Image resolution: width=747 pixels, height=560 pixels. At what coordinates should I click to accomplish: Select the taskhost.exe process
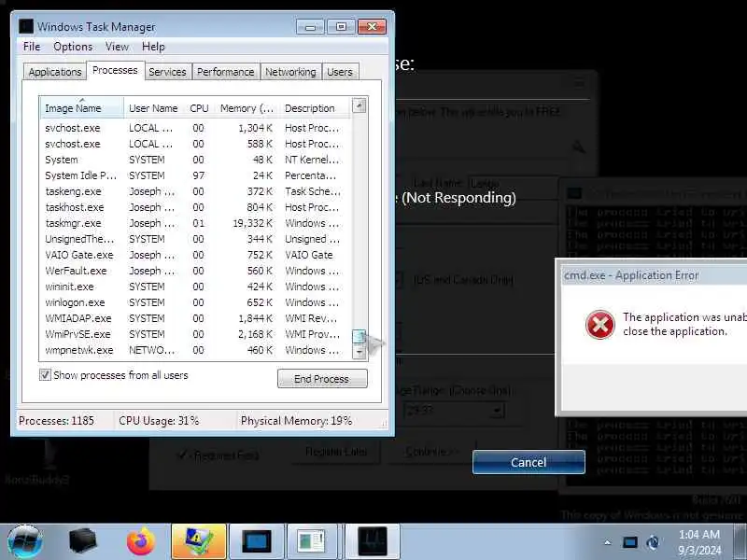tap(195, 207)
